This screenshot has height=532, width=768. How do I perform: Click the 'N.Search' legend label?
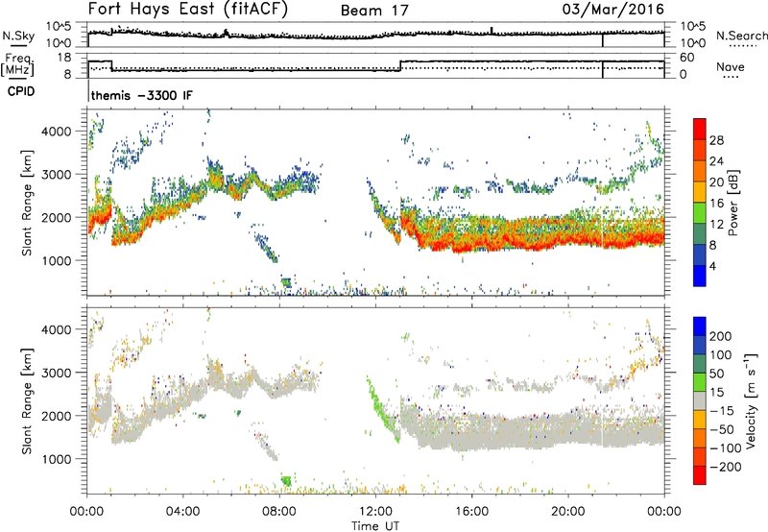pyautogui.click(x=742, y=36)
